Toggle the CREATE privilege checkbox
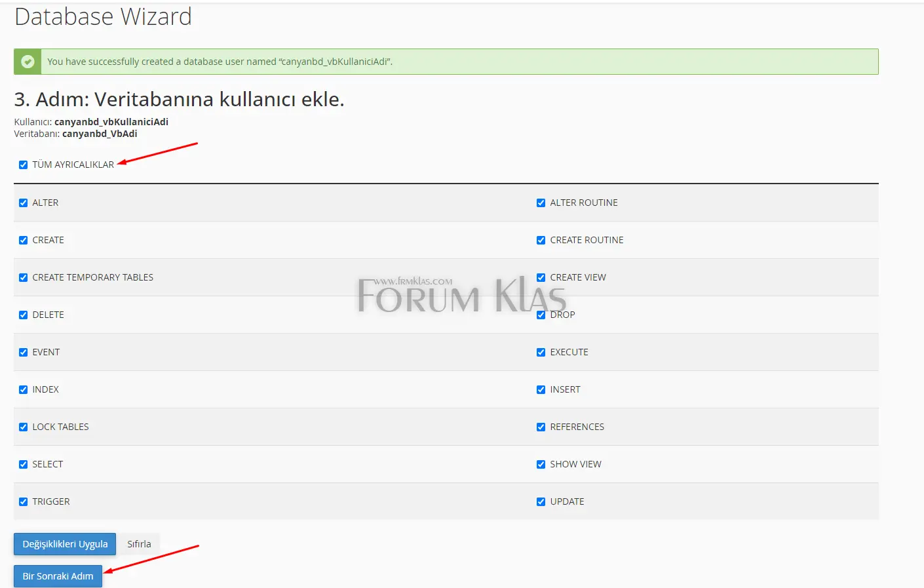The width and height of the screenshot is (924, 588). (23, 240)
